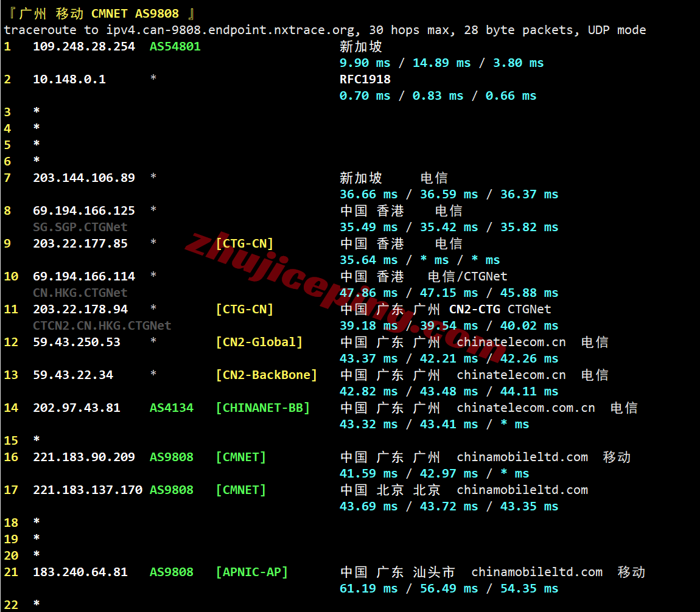This screenshot has width=700, height=612.
Task: Select the CTCN2.CN.HKG.CTGNet hostname
Action: 102,325
